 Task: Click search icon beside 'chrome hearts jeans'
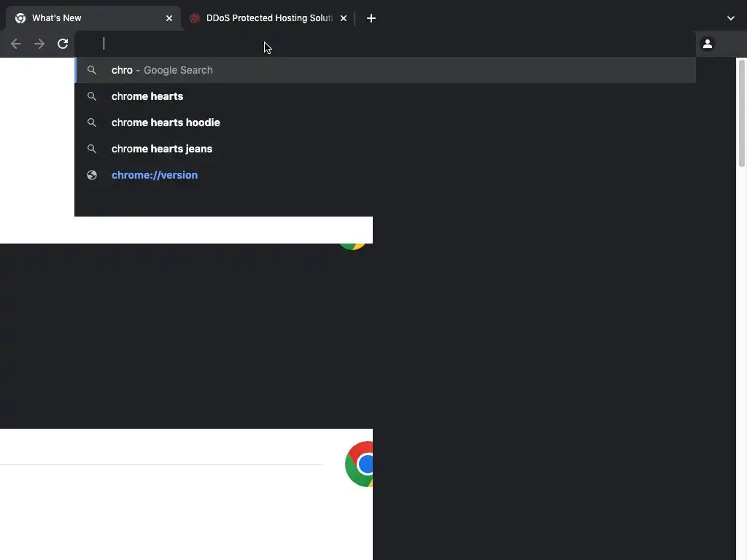pos(92,149)
